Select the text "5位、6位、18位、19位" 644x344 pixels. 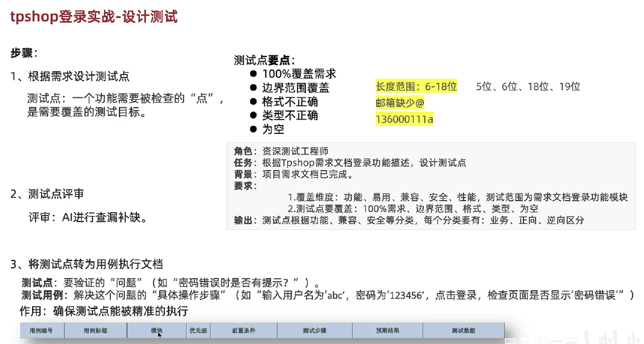tap(528, 86)
